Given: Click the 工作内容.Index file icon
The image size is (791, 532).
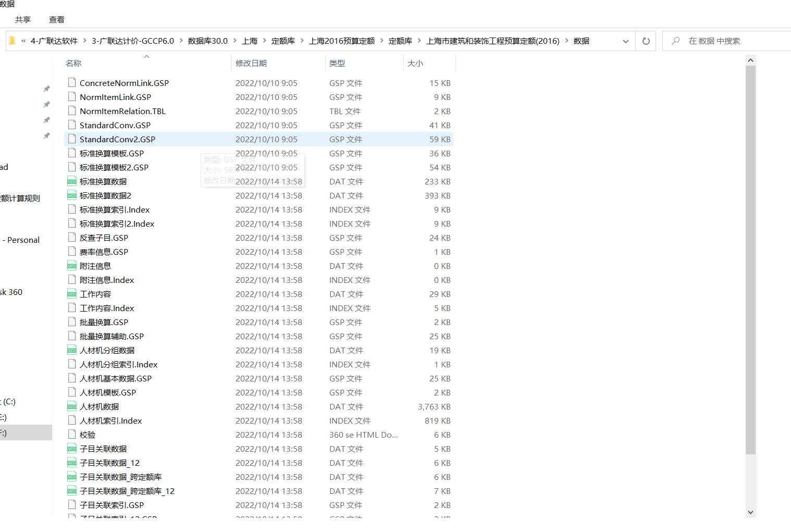Looking at the screenshot, I should [72, 307].
